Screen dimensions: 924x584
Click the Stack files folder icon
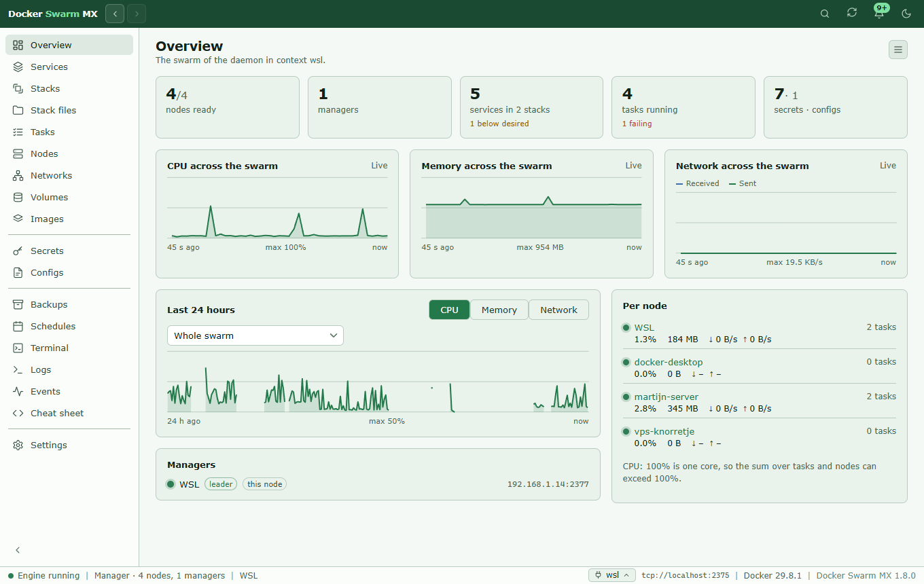(x=18, y=110)
